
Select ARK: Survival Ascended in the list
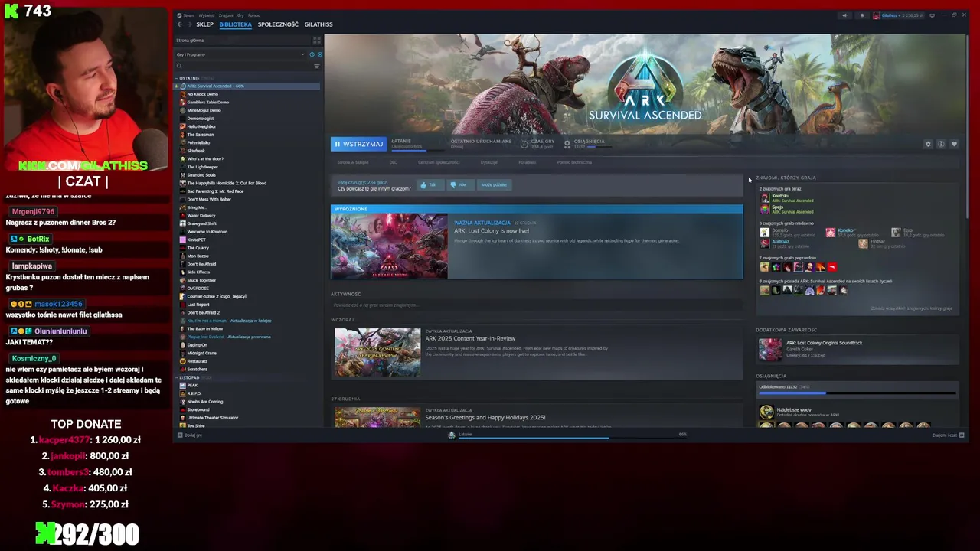coord(247,86)
